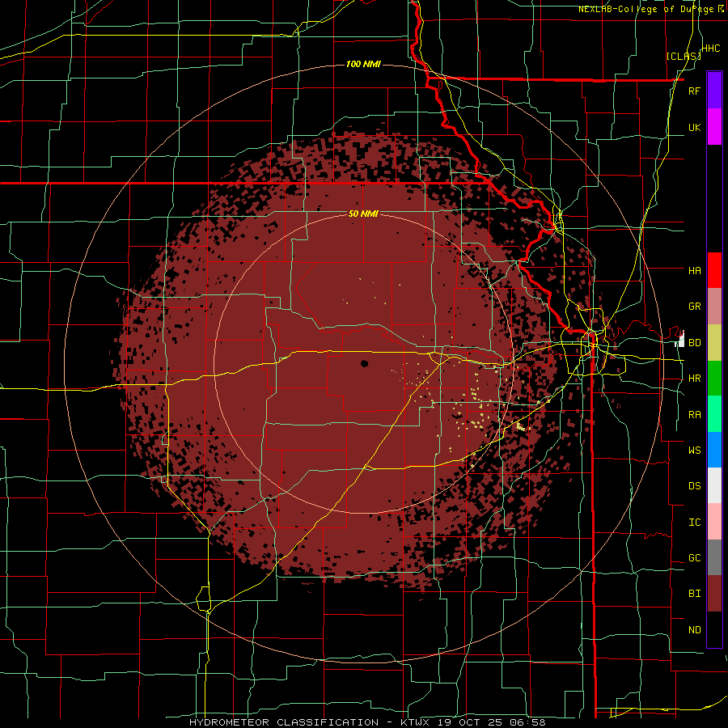The image size is (728, 728).
Task: Click the 50 NMI range ring label
Action: click(x=363, y=214)
